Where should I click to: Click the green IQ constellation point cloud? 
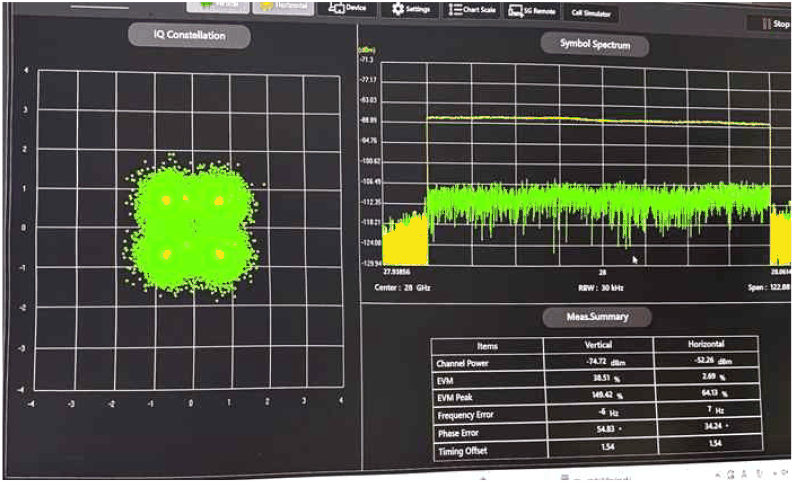tap(191, 227)
